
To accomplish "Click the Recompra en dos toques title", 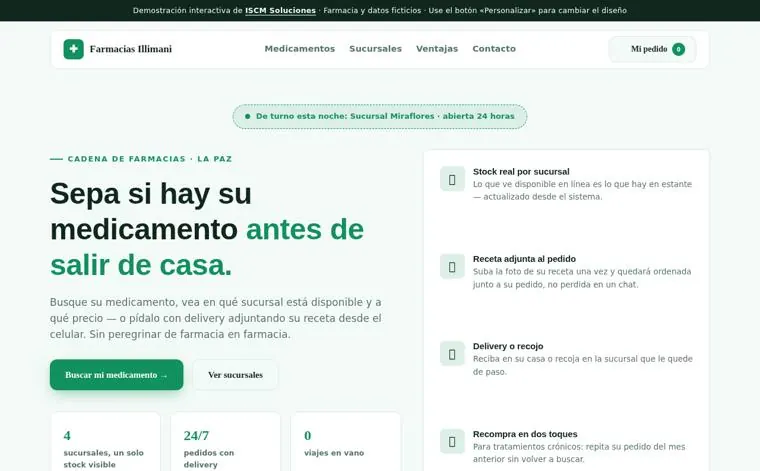I will pyautogui.click(x=525, y=434).
